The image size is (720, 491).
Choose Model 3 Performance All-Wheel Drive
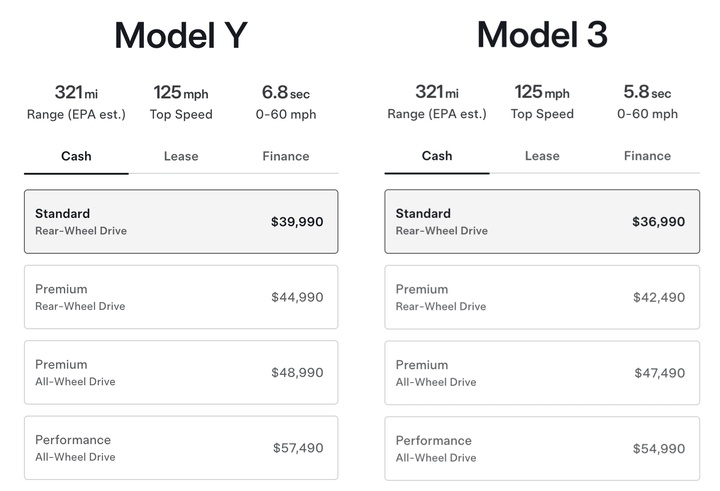542,448
